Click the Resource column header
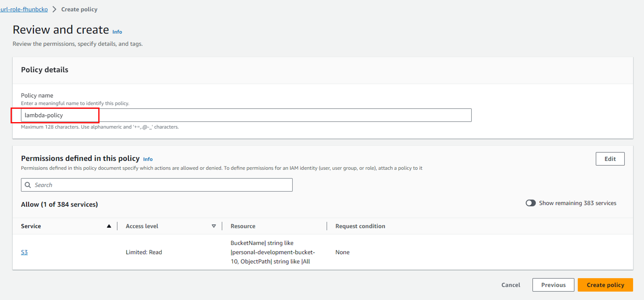 pos(243,226)
